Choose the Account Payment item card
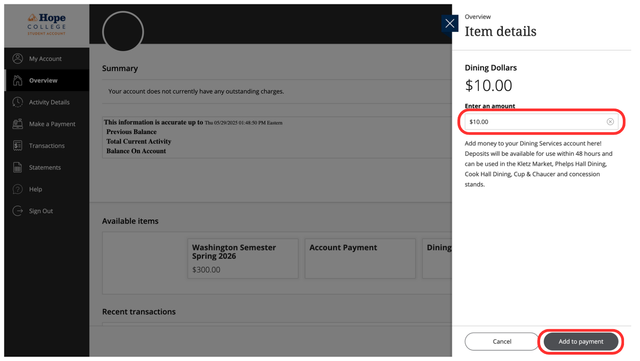Image resolution: width=640 pixels, height=361 pixels. click(x=360, y=258)
